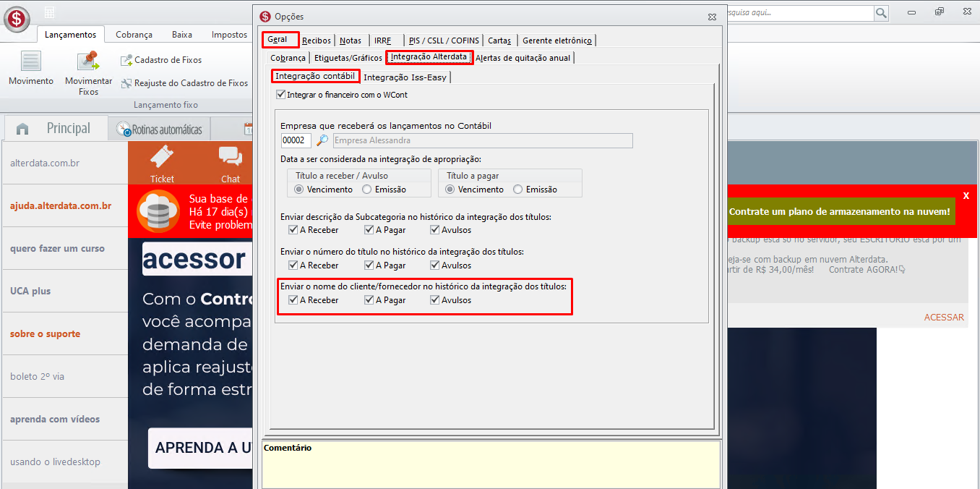Open the Gerente eletrônico tab
This screenshot has width=980, height=489.
pyautogui.click(x=557, y=41)
